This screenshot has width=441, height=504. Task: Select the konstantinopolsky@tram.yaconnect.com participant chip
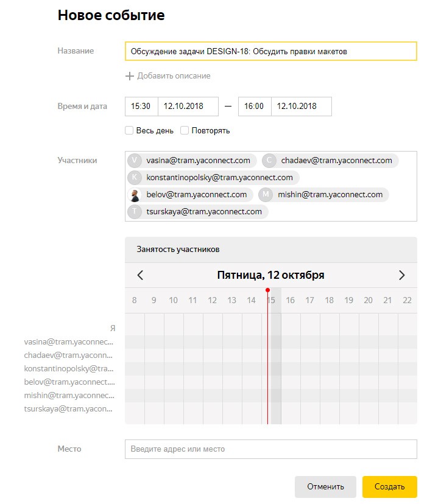213,177
